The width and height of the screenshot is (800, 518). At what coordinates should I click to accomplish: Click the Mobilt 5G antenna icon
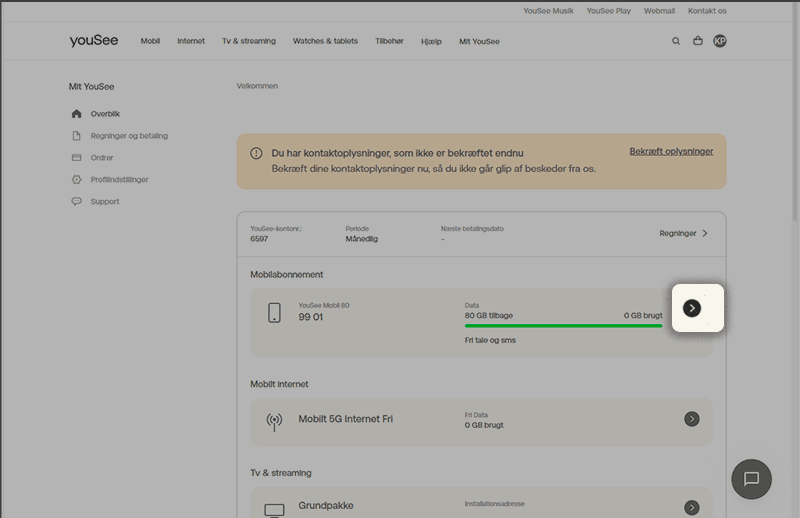pyautogui.click(x=274, y=421)
